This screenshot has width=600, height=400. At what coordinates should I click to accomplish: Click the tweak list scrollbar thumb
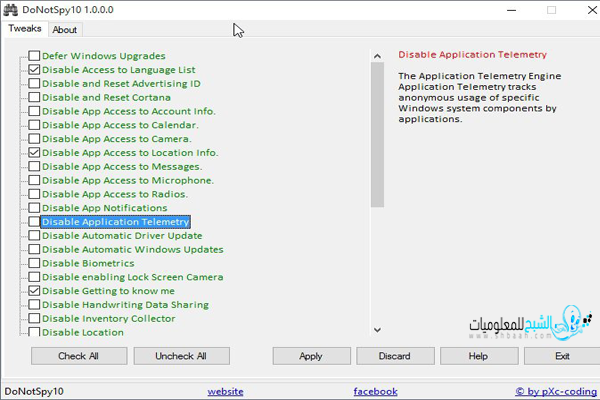click(377, 135)
